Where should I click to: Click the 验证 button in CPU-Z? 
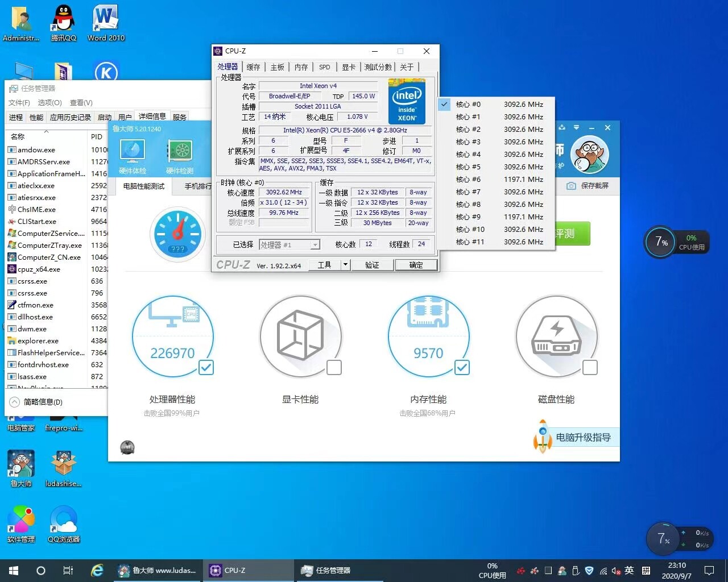[372, 265]
